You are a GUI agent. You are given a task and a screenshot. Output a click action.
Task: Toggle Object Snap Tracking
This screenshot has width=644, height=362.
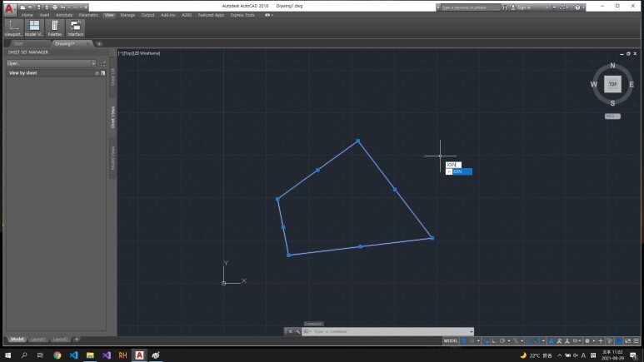(528, 341)
